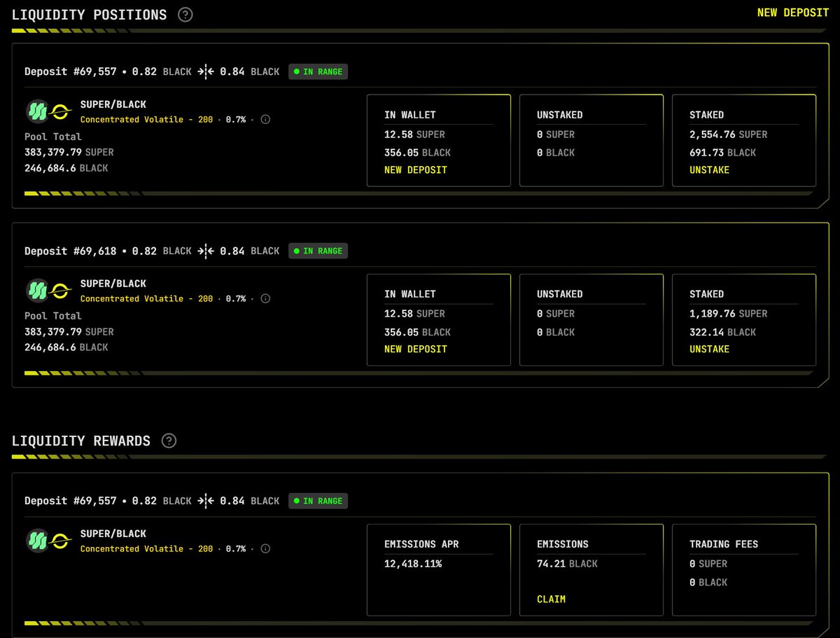
Task: Click LIQUIDITY POSITIONS section heading
Action: coord(90,15)
